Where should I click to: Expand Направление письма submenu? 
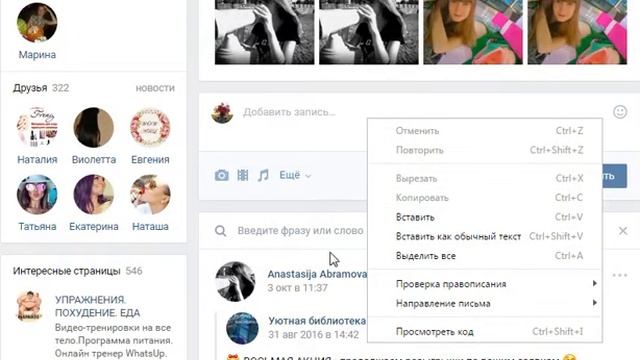click(485, 303)
